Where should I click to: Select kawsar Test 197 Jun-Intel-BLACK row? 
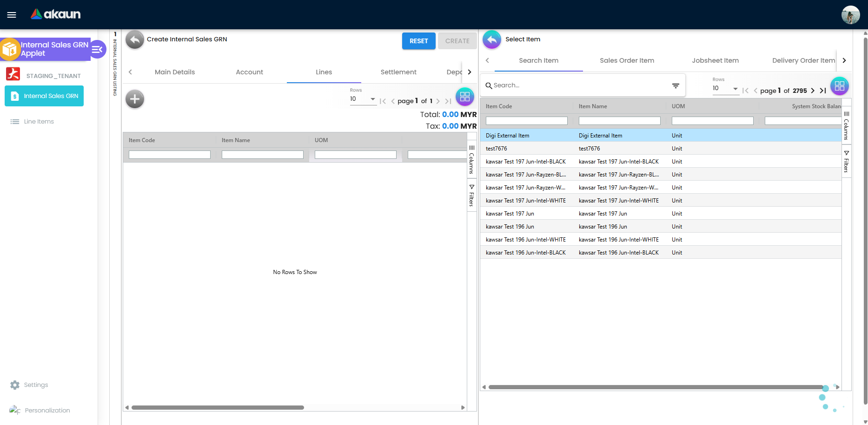tap(661, 162)
